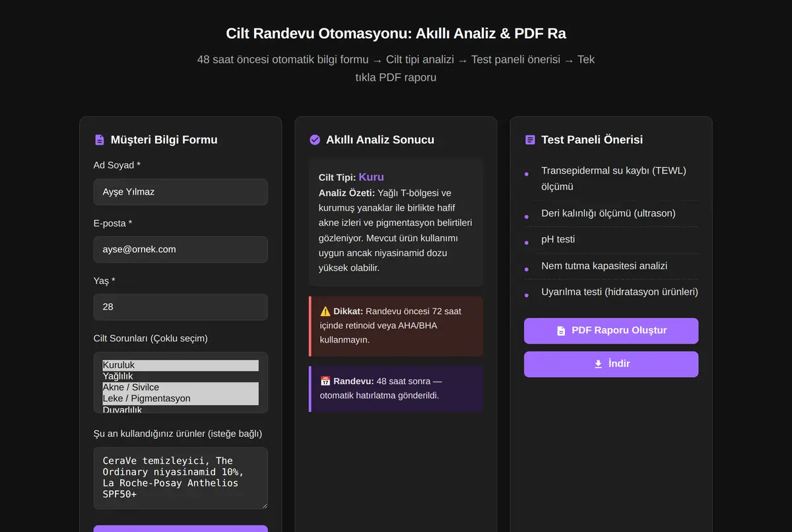Click the 48 saat öncesi subtitle text

pos(396,68)
